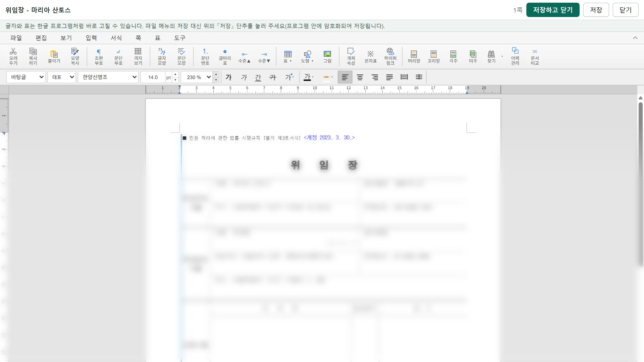Open the 문자표 character map
Viewport: 644px width, 362px height.
[x=371, y=56]
